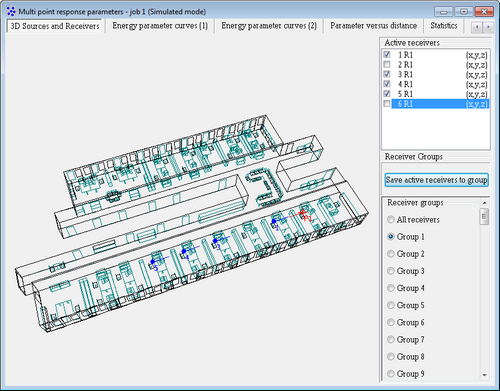Select Group 4 radio button

click(391, 288)
